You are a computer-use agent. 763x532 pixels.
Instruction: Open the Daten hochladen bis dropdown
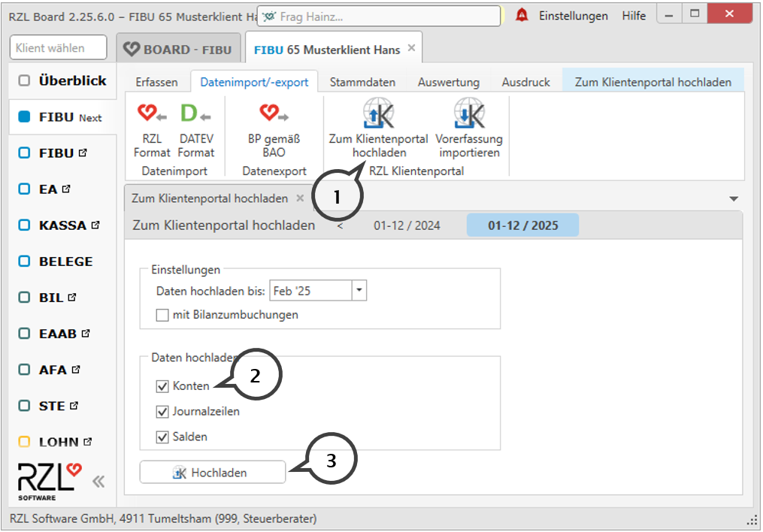coord(359,291)
